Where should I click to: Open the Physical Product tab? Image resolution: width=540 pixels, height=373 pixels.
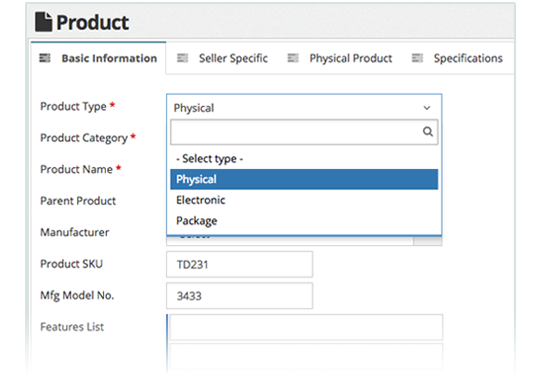340,58
